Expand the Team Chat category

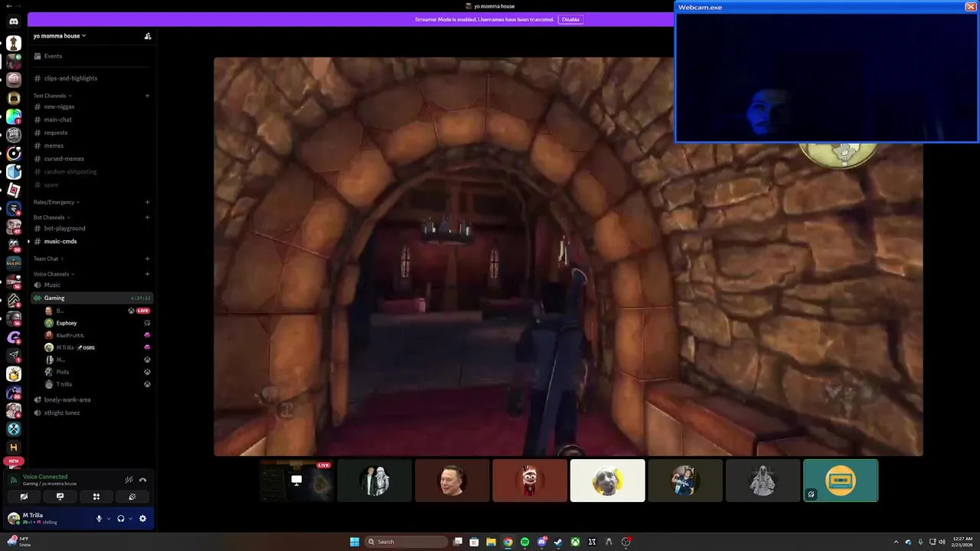47,259
